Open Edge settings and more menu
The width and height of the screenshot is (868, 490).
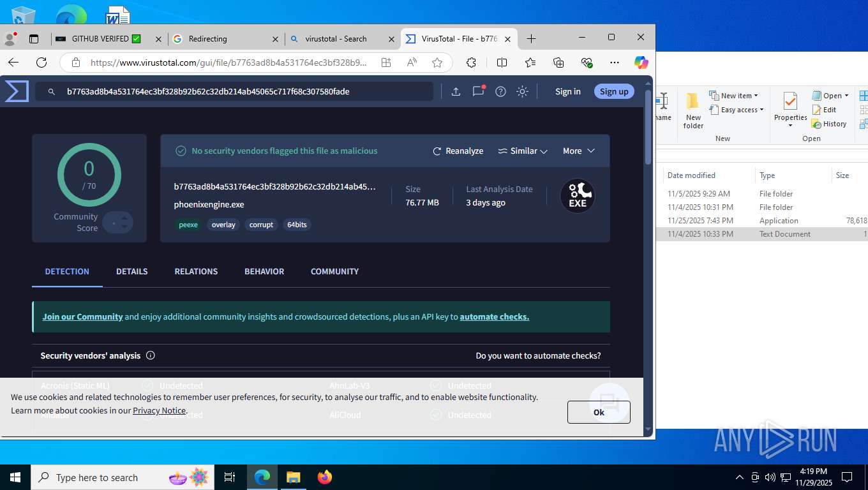pos(615,63)
